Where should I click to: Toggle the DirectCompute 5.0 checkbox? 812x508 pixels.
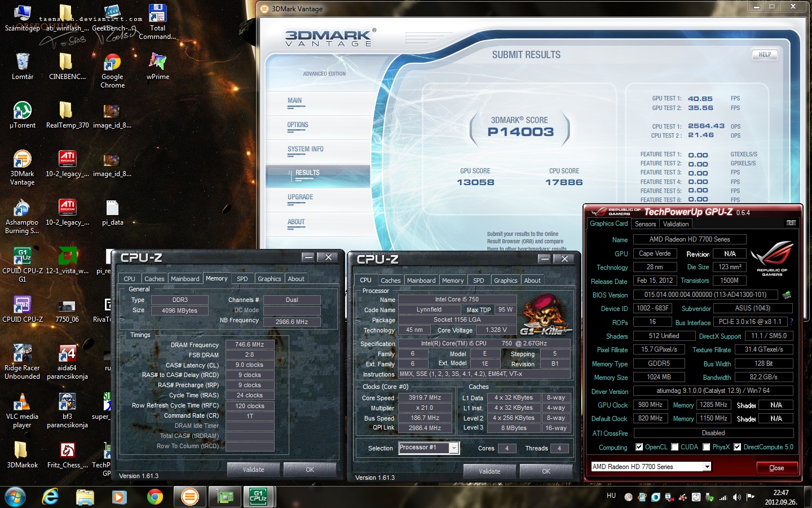tap(737, 447)
